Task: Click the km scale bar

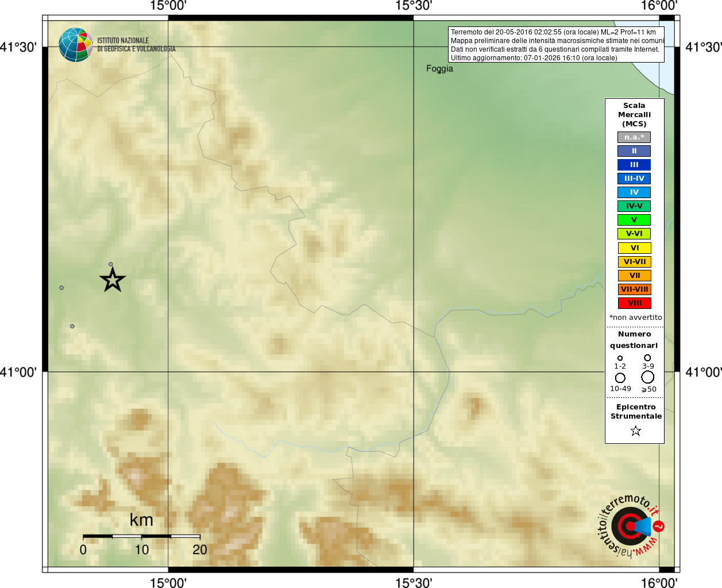Action: coord(141,536)
